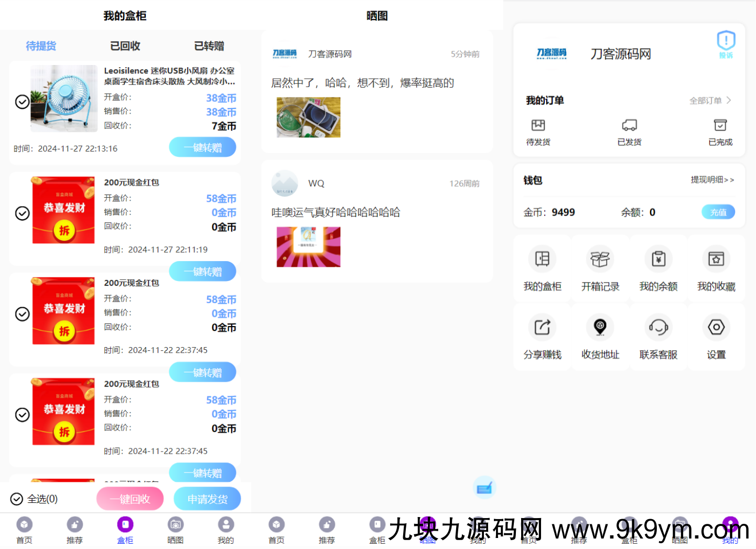Click the 充值 recharge button
756x549 pixels.
point(718,212)
